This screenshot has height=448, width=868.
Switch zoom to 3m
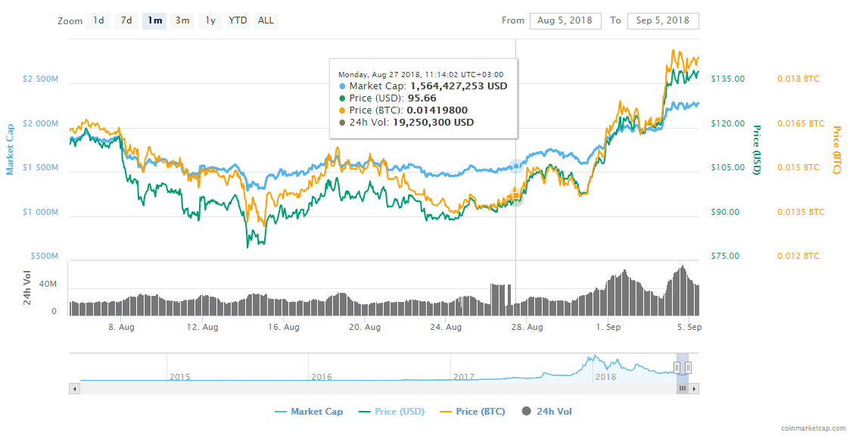pyautogui.click(x=182, y=20)
